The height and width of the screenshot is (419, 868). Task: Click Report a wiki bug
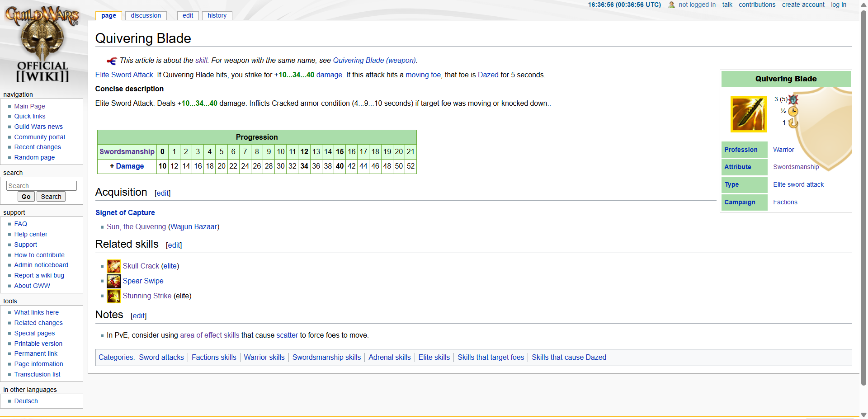(x=39, y=275)
